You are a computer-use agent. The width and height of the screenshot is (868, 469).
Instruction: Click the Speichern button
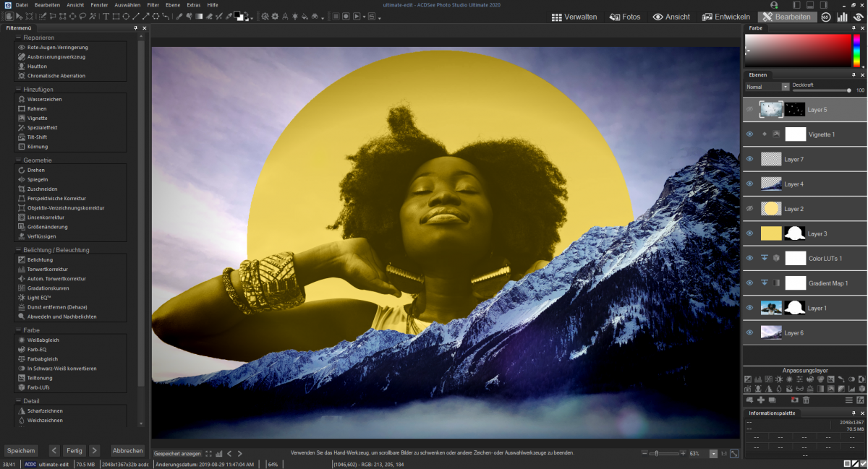click(x=21, y=450)
